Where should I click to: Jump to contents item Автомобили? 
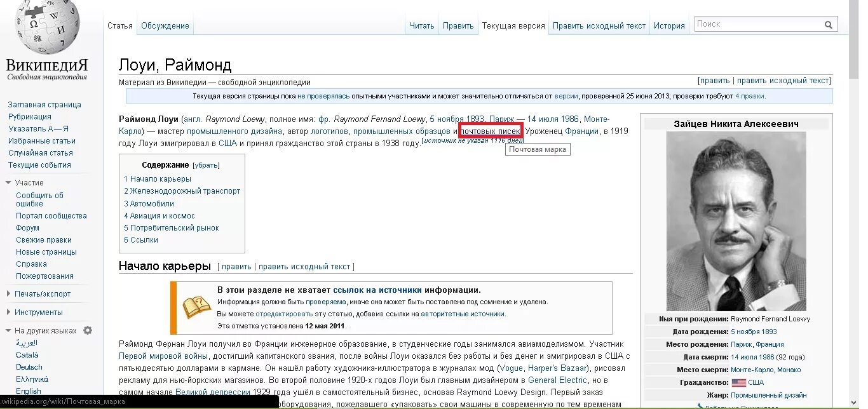[x=149, y=204]
